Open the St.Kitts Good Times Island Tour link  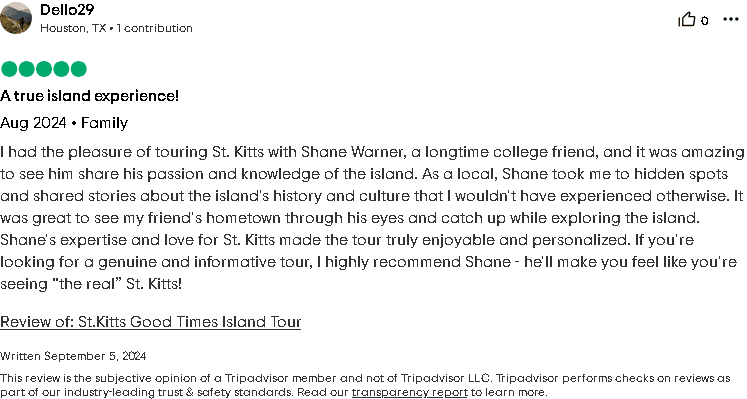[x=151, y=322]
